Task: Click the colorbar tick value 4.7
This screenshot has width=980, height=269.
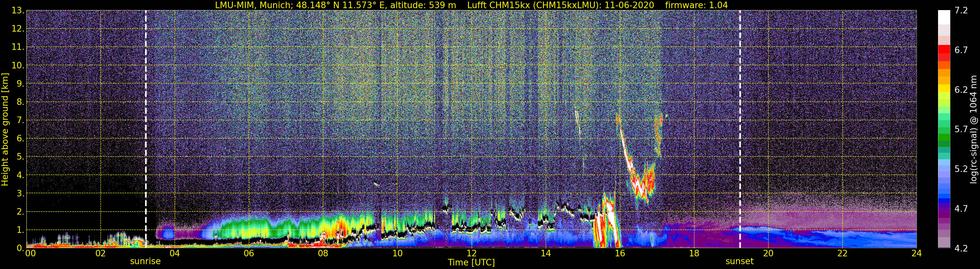Action: tap(961, 209)
